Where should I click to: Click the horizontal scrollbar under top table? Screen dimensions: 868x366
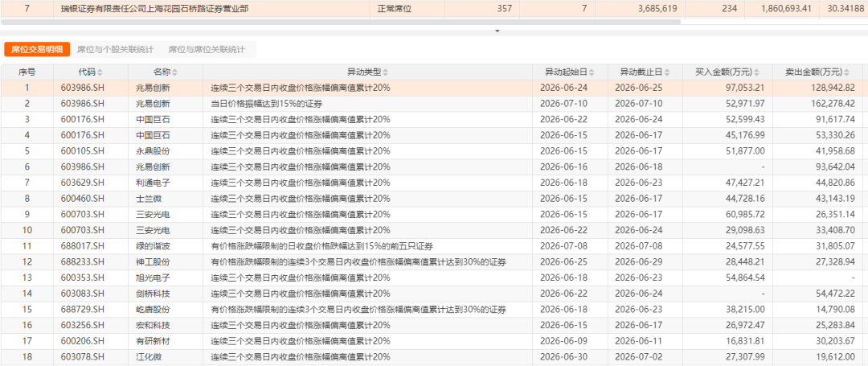pyautogui.click(x=341, y=23)
